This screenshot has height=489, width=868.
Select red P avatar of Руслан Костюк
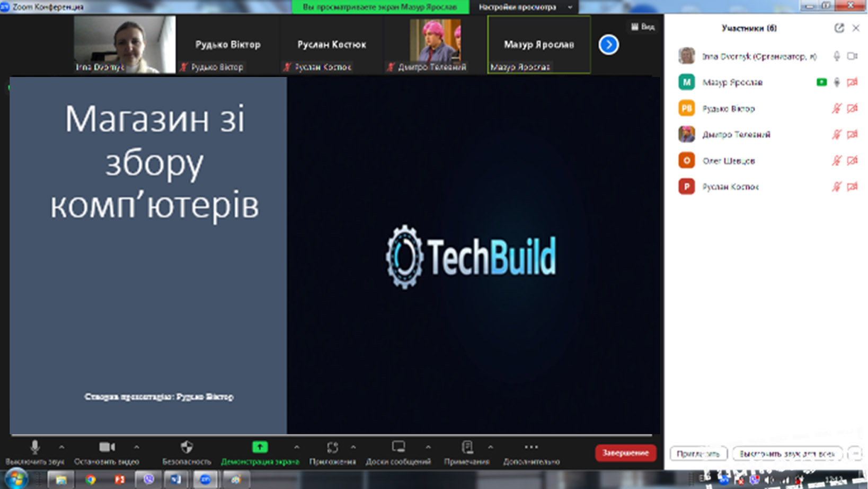687,186
